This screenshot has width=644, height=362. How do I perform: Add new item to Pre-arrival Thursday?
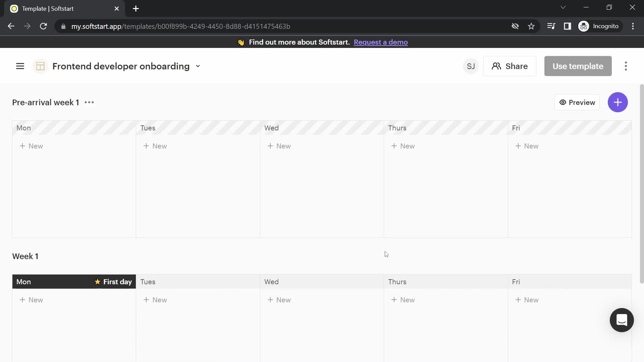click(403, 146)
